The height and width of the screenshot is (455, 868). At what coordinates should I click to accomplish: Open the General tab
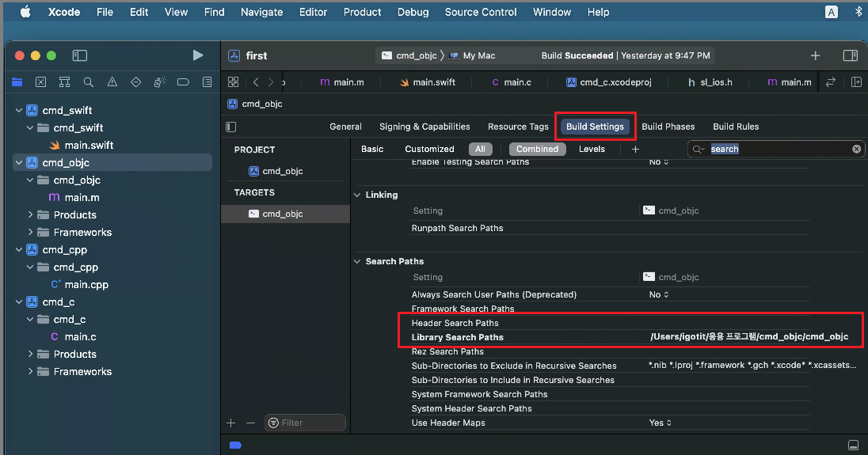point(345,127)
